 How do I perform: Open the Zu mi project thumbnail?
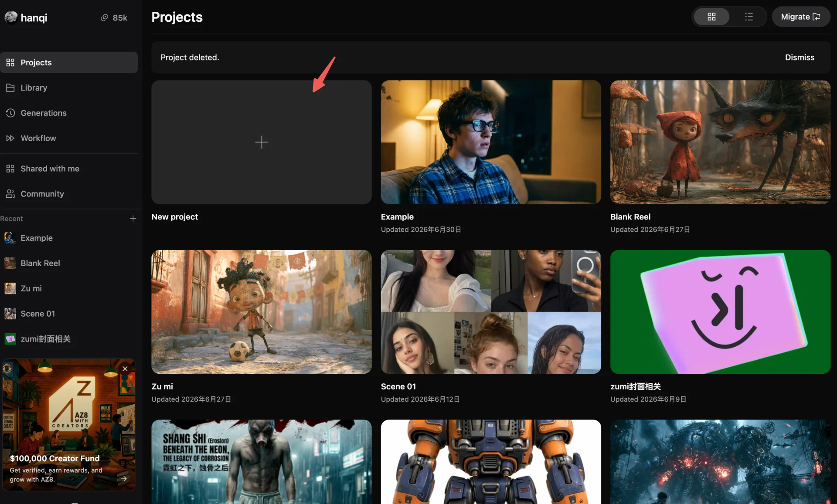[x=262, y=312]
